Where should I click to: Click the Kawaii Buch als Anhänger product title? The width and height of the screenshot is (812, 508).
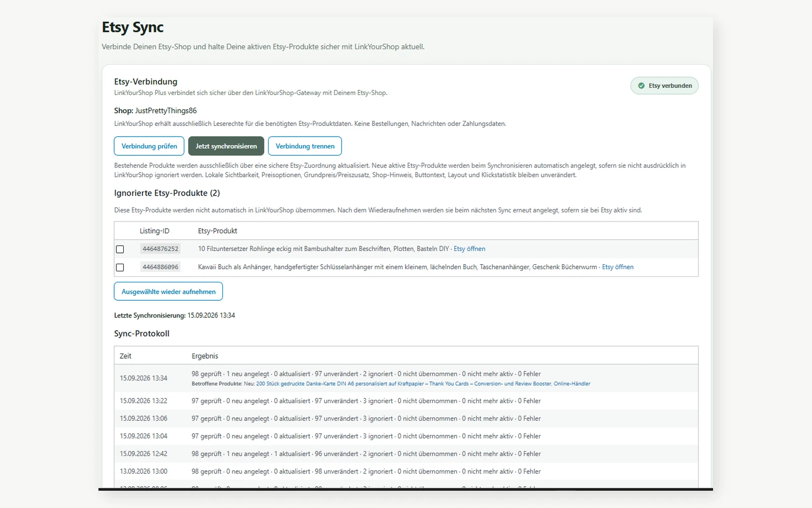click(x=397, y=267)
